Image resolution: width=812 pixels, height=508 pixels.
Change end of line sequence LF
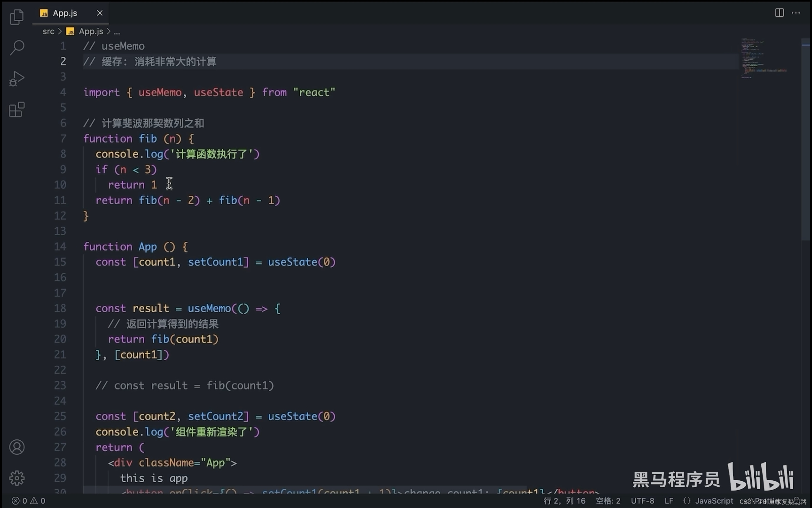click(669, 501)
